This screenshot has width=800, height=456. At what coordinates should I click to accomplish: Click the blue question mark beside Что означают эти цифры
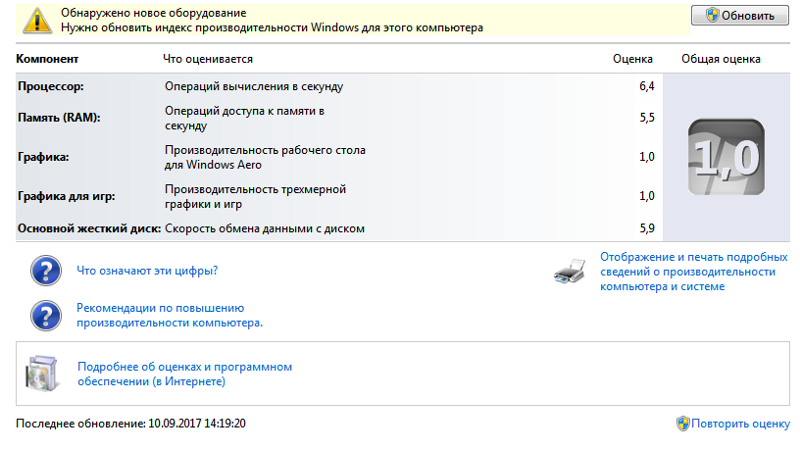(46, 270)
